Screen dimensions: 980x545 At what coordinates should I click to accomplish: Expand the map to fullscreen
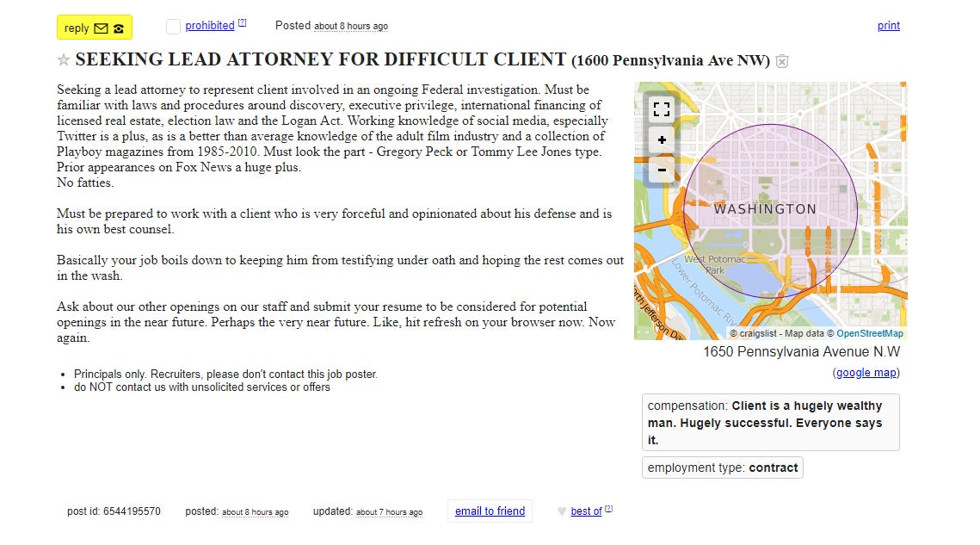pos(662,109)
